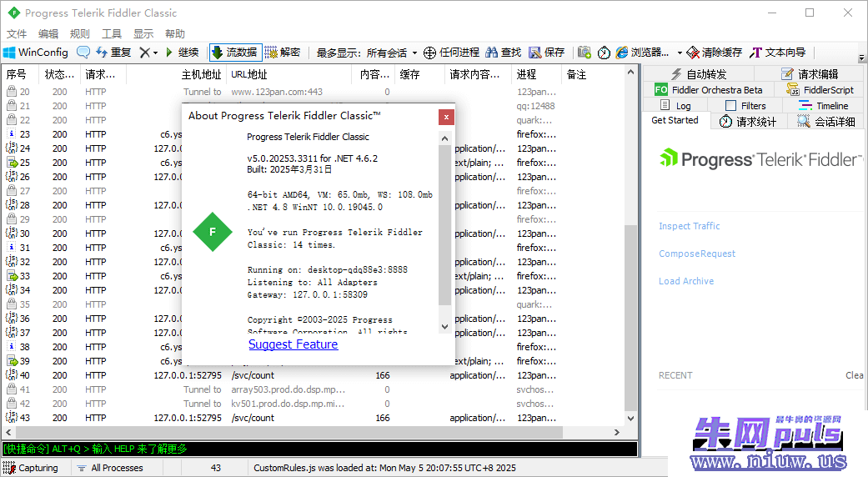Open 文本向导 TextWizard tool

pyautogui.click(x=778, y=53)
